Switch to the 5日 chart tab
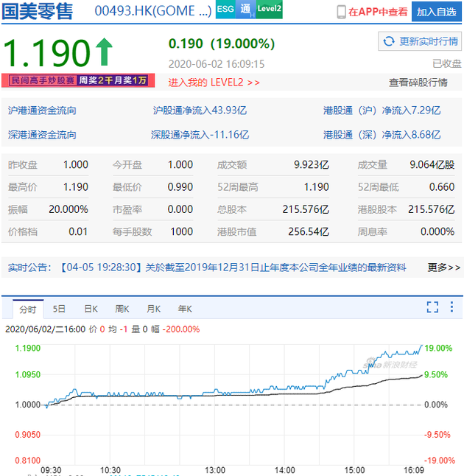The width and height of the screenshot is (464, 476). pyautogui.click(x=59, y=309)
